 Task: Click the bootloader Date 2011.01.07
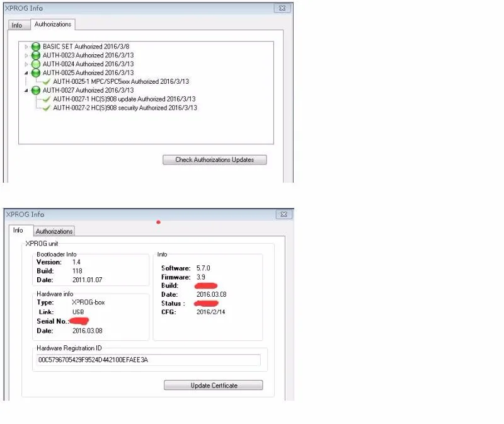click(87, 280)
